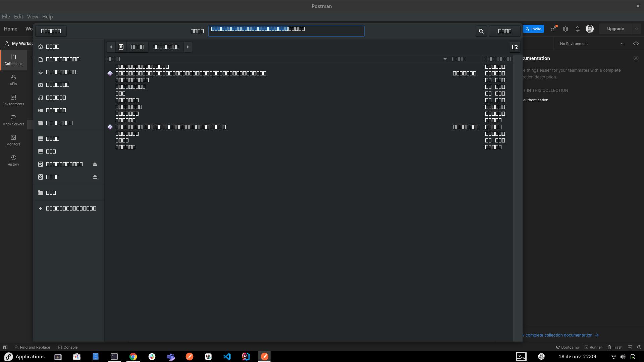Open Postman settings gear icon
This screenshot has height=362, width=644.
[566, 29]
